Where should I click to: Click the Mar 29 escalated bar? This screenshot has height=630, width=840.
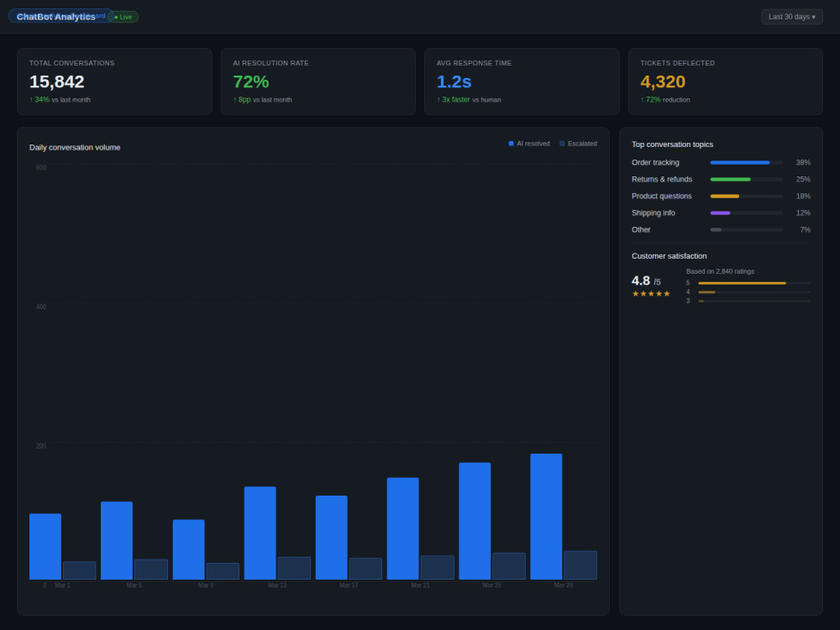(580, 565)
